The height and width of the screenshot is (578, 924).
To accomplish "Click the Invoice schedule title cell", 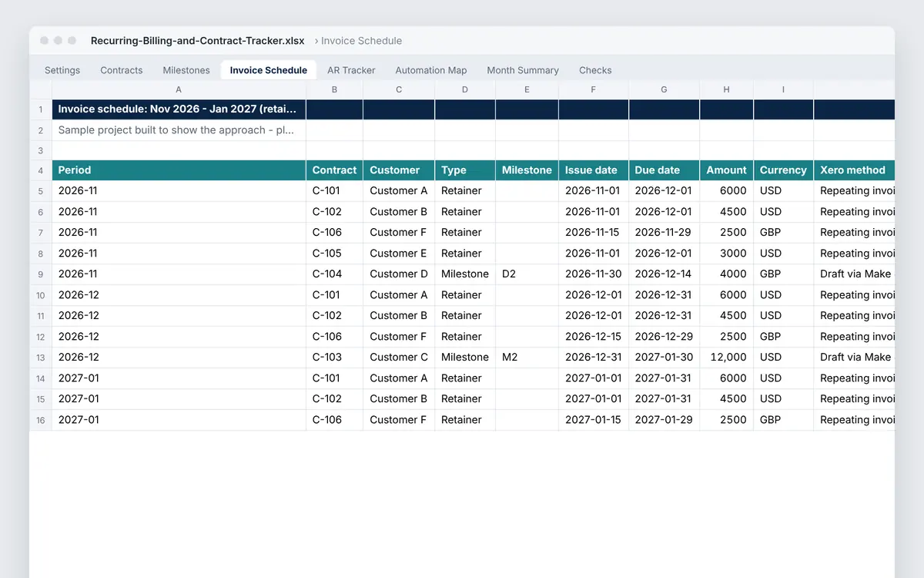I will coord(179,109).
